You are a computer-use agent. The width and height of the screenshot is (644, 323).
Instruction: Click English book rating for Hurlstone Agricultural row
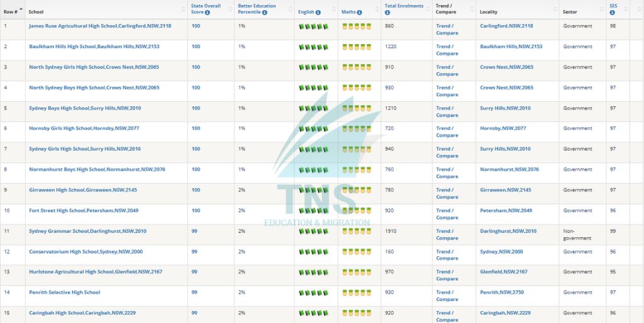pyautogui.click(x=314, y=272)
